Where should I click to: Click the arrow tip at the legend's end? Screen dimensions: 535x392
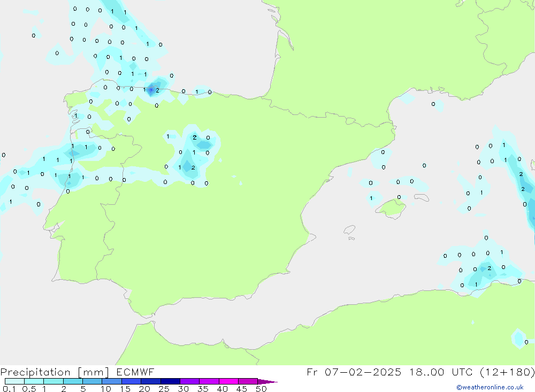point(272,382)
